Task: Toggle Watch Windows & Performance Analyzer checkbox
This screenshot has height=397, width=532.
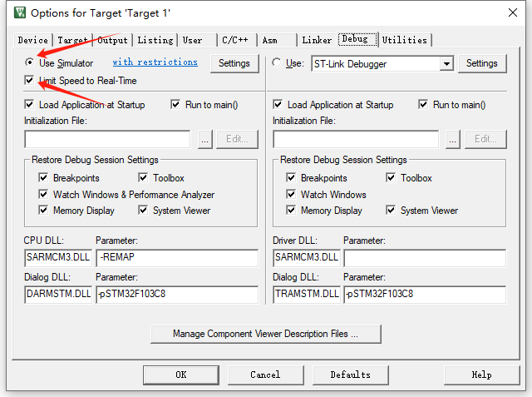Action: click(43, 194)
